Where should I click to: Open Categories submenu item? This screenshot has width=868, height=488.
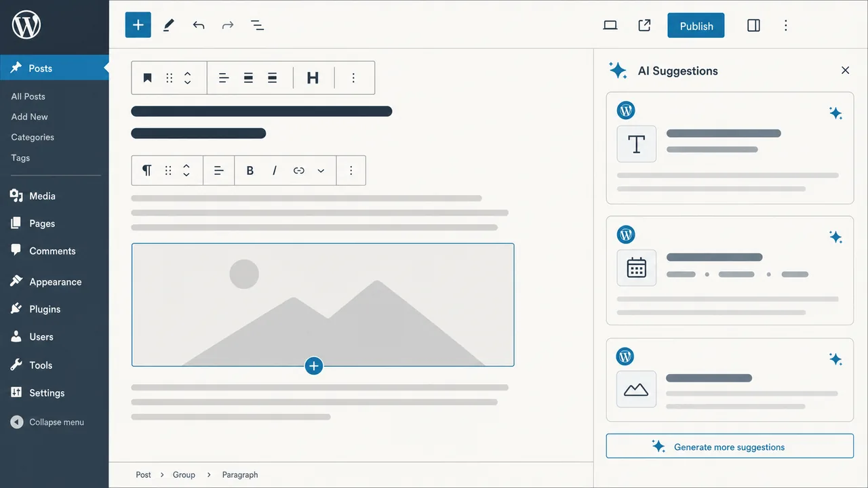tap(33, 137)
